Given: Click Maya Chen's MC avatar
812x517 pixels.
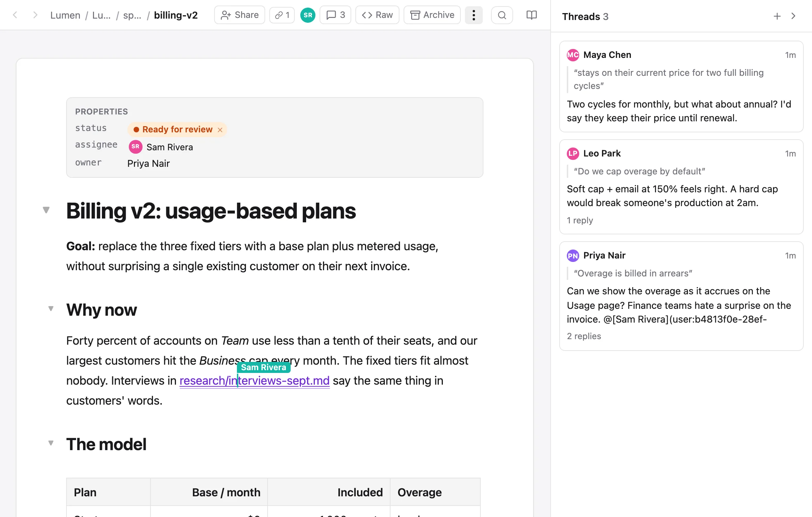Looking at the screenshot, I should click(573, 55).
